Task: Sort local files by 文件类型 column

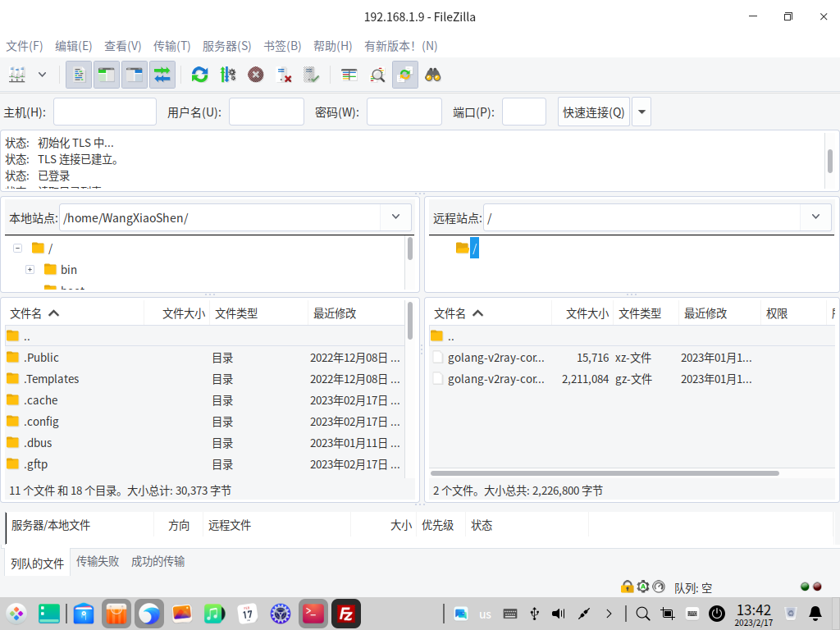Action: point(259,313)
